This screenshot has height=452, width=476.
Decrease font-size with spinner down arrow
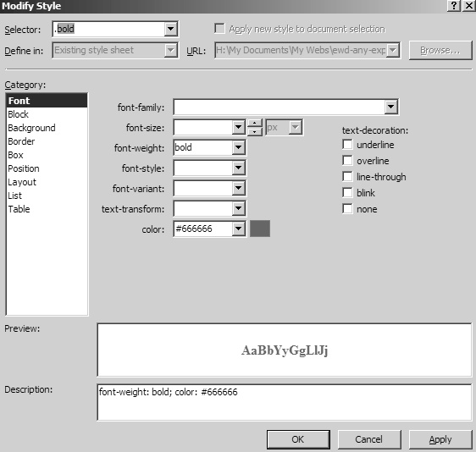pyautogui.click(x=255, y=132)
